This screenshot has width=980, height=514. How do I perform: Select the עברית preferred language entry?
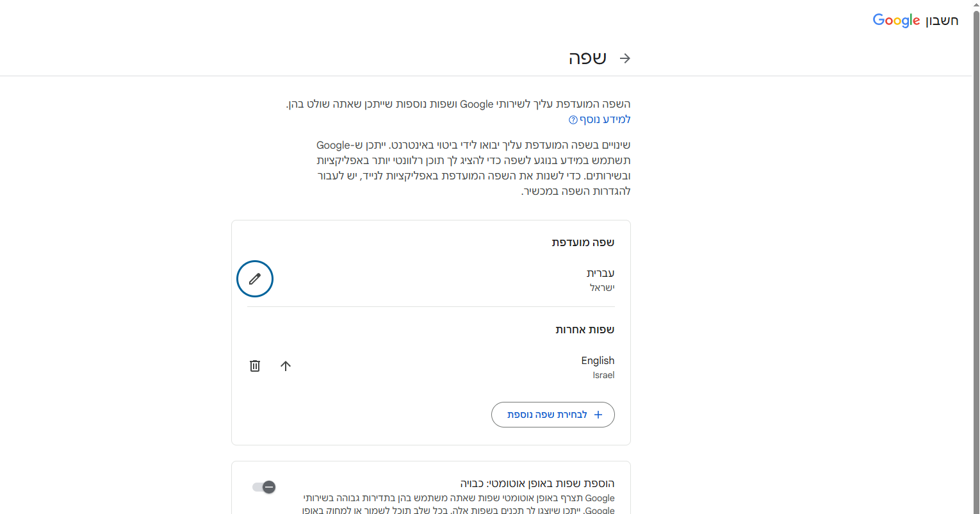tap(600, 274)
